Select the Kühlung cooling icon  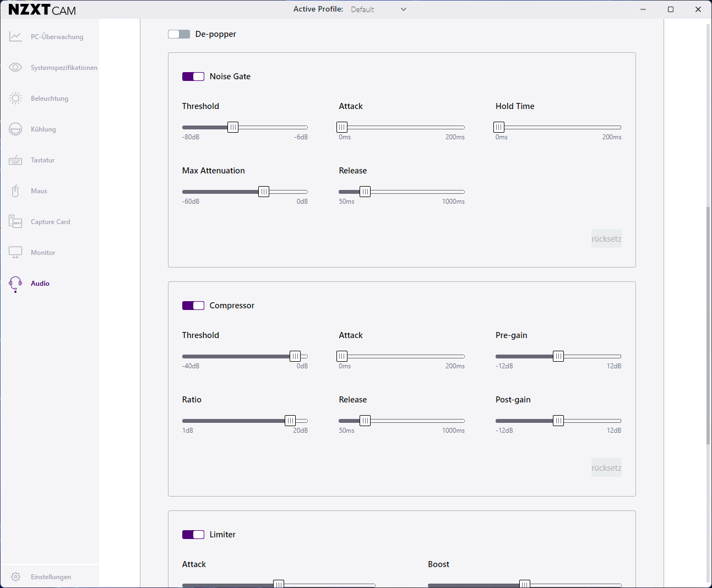point(15,129)
